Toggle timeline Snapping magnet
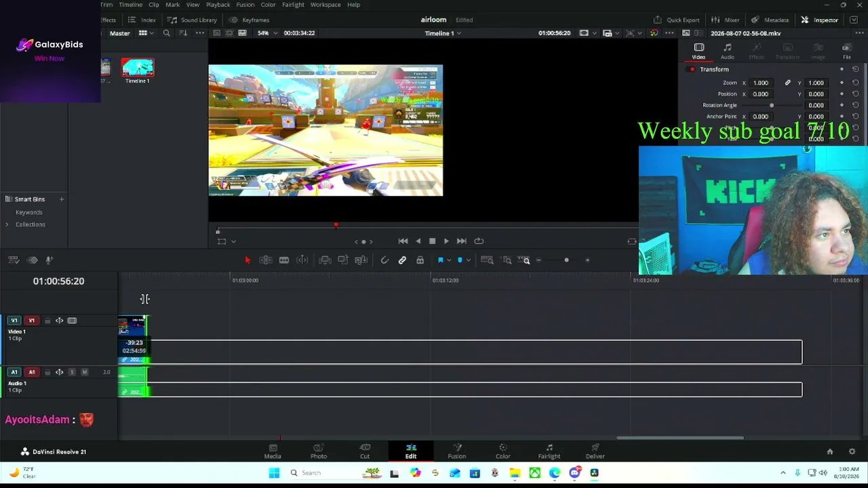 pyautogui.click(x=384, y=260)
